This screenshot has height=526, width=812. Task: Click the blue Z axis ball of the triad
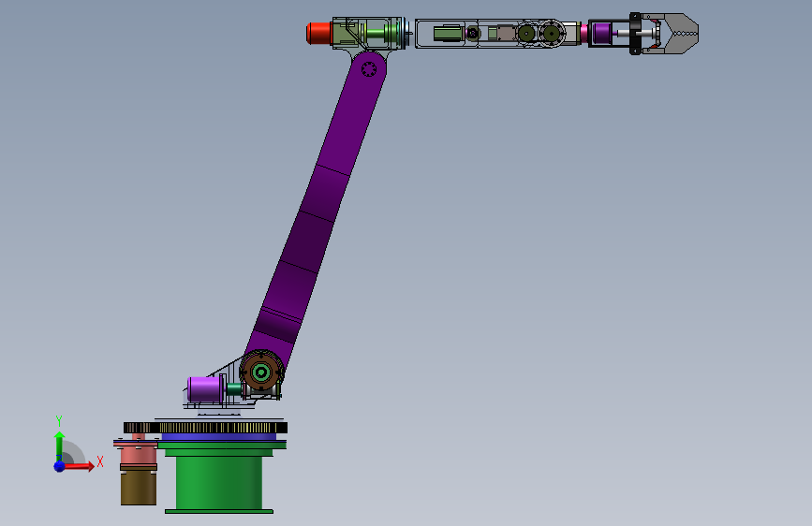point(60,466)
